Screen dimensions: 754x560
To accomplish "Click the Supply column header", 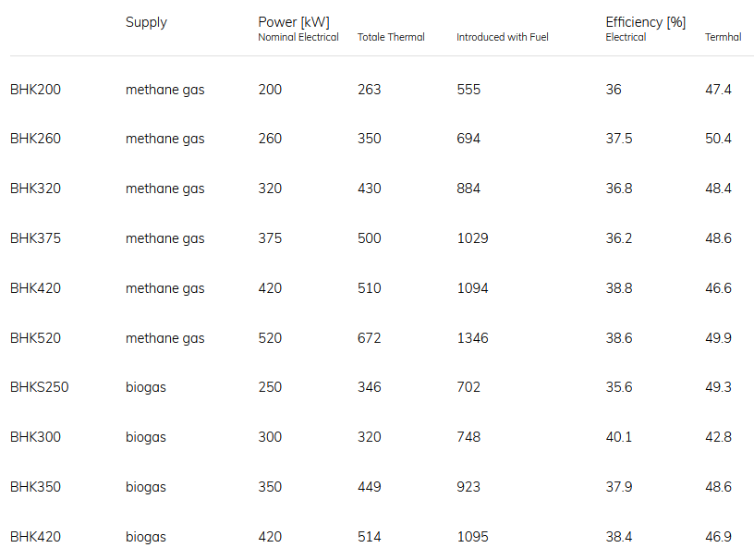I will [146, 22].
